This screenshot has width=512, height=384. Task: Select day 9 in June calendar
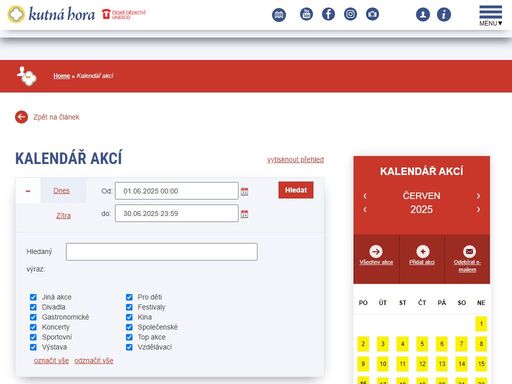363,364
